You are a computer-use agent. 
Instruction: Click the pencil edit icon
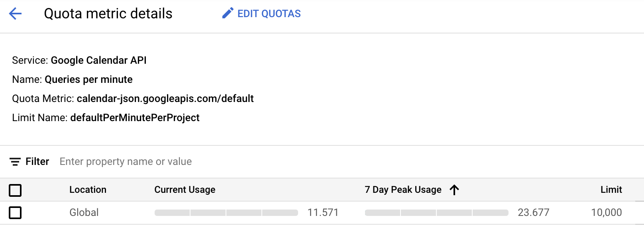click(227, 13)
